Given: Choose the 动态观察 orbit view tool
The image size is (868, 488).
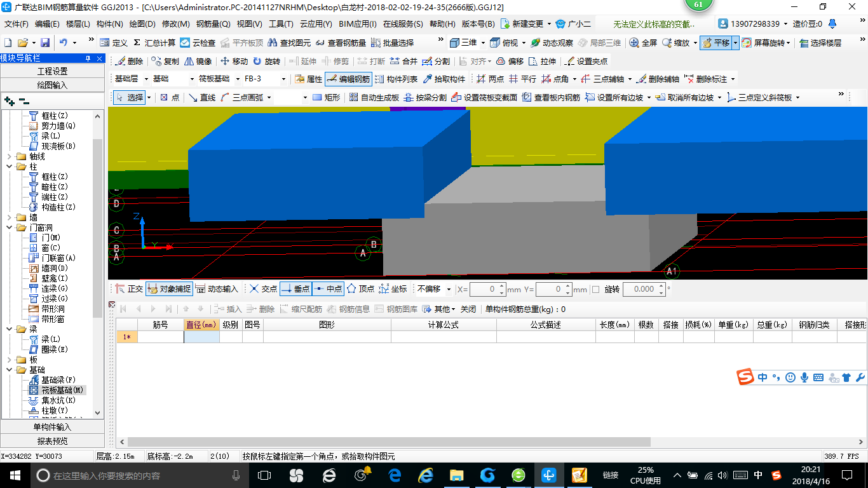Looking at the screenshot, I should click(x=552, y=43).
